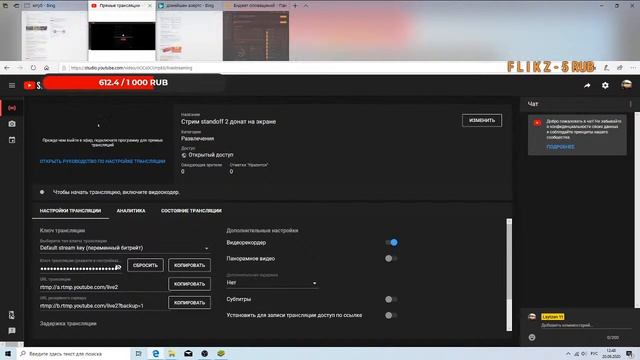
Task: Switch to the fourth browser tab
Action: point(256,6)
